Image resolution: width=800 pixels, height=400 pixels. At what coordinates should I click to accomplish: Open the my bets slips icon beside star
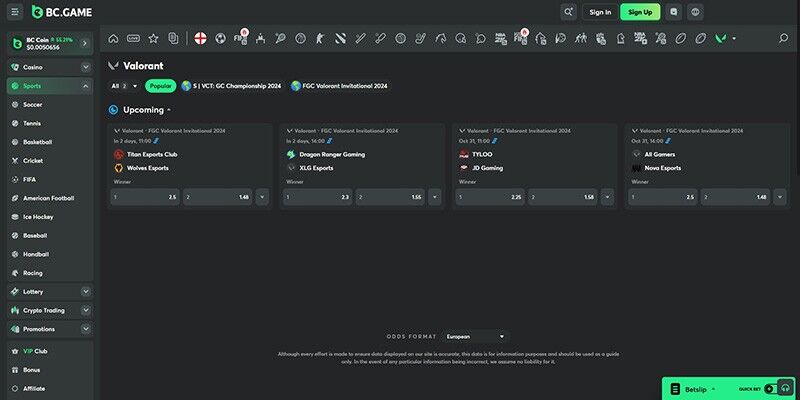coord(173,38)
